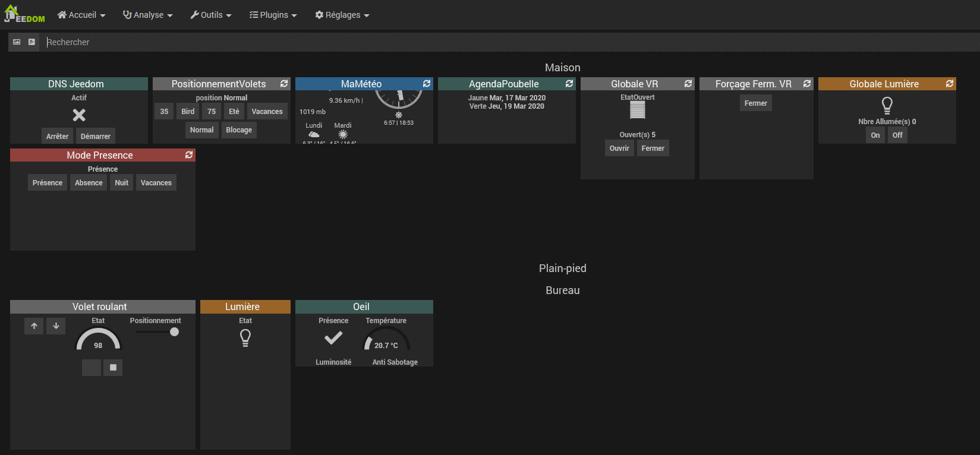This screenshot has width=980, height=455.
Task: Open the Accueil dropdown menu
Action: point(81,15)
